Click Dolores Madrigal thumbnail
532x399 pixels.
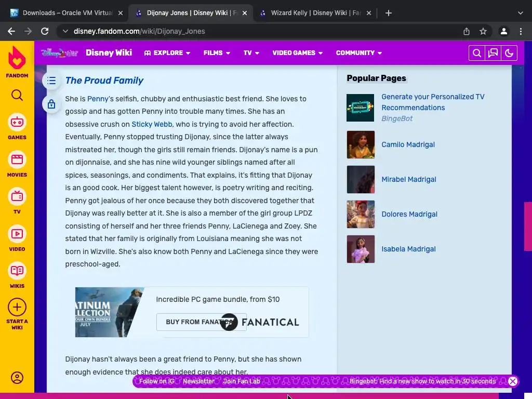tap(361, 214)
